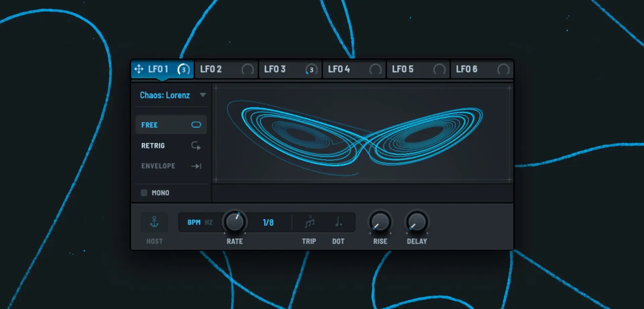Click the move handle icon on LFO 1
The image size is (644, 309).
point(140,69)
